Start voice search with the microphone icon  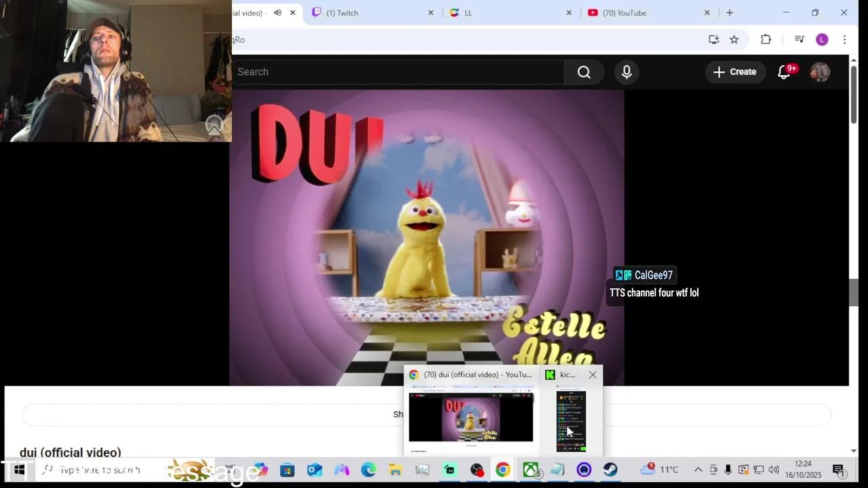click(x=627, y=72)
